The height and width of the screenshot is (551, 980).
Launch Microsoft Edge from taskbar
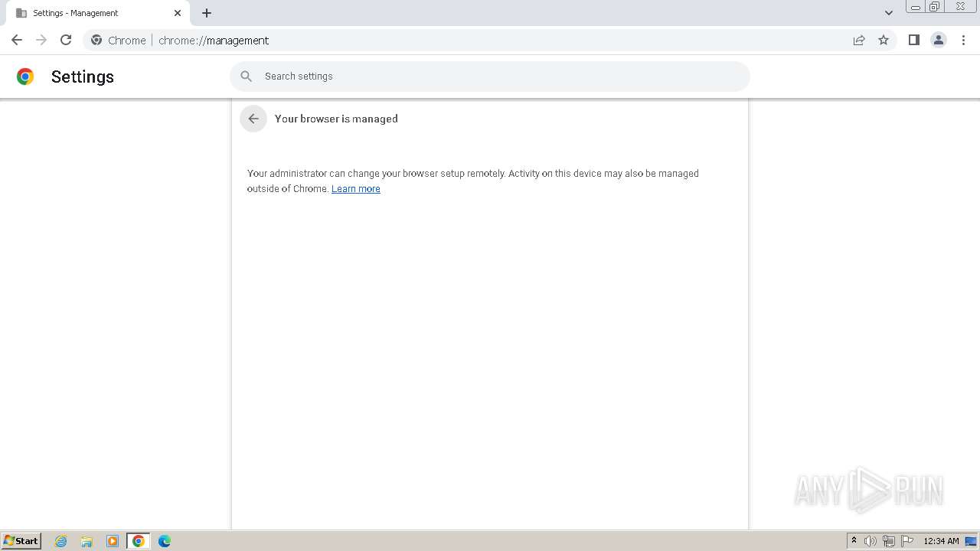(x=165, y=541)
